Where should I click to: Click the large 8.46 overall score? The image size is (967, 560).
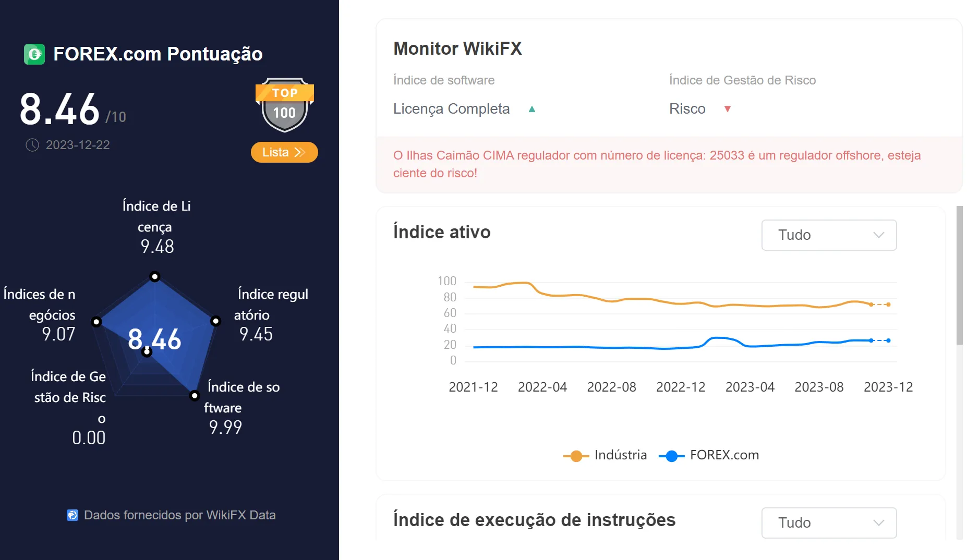point(59,109)
